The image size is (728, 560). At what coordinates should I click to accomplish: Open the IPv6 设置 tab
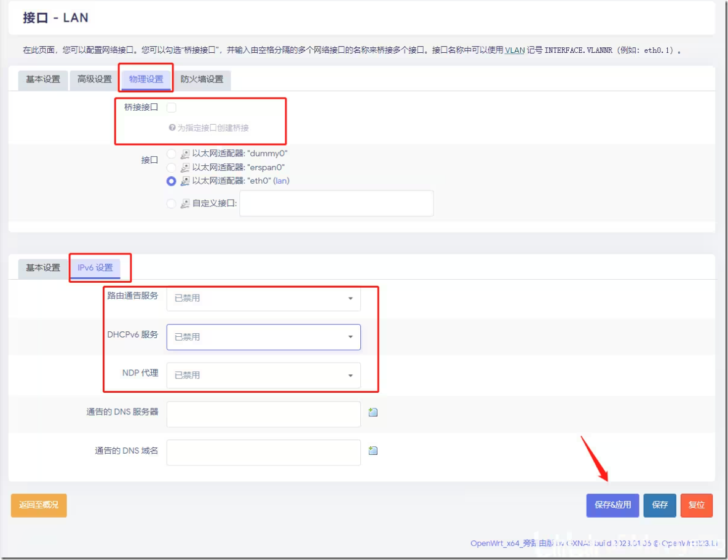pos(95,269)
